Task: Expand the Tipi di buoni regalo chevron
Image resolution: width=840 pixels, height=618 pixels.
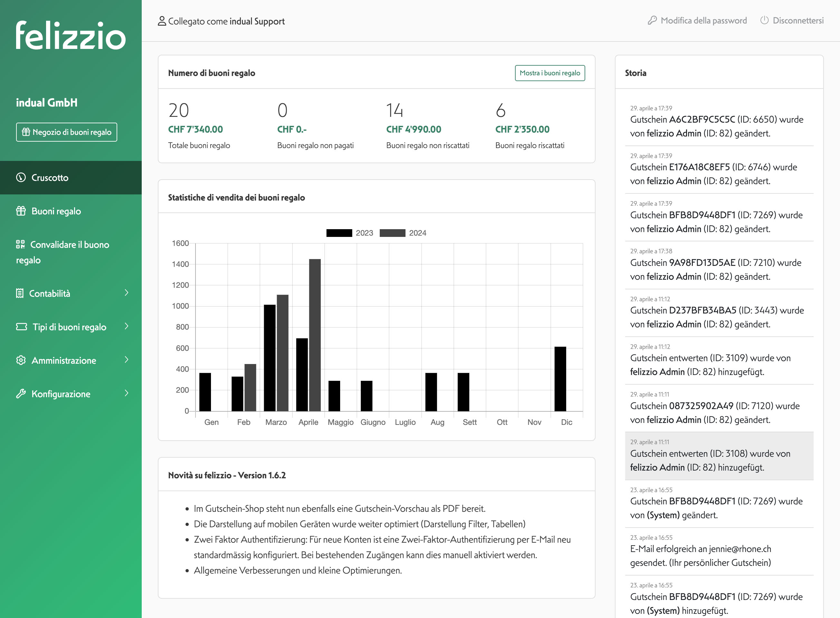Action: (127, 326)
